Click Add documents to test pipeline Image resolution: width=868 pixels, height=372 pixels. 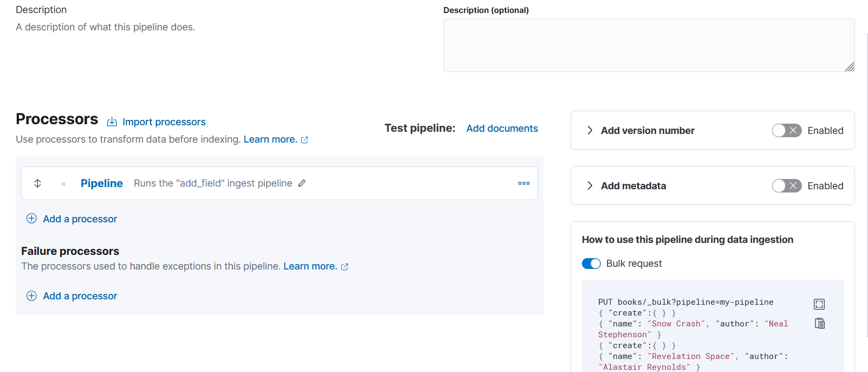pyautogui.click(x=502, y=129)
